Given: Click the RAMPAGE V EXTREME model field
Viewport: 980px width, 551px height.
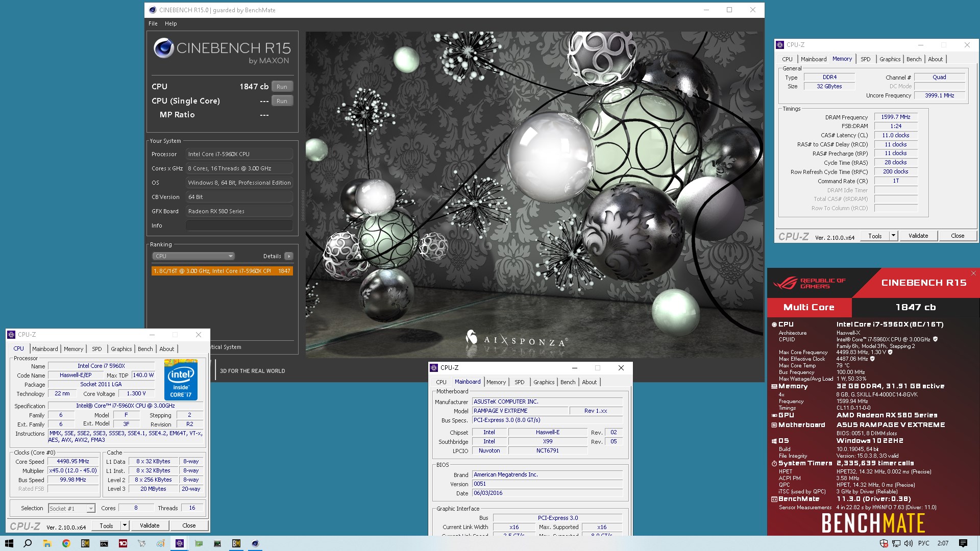Looking at the screenshot, I should click(x=520, y=411).
